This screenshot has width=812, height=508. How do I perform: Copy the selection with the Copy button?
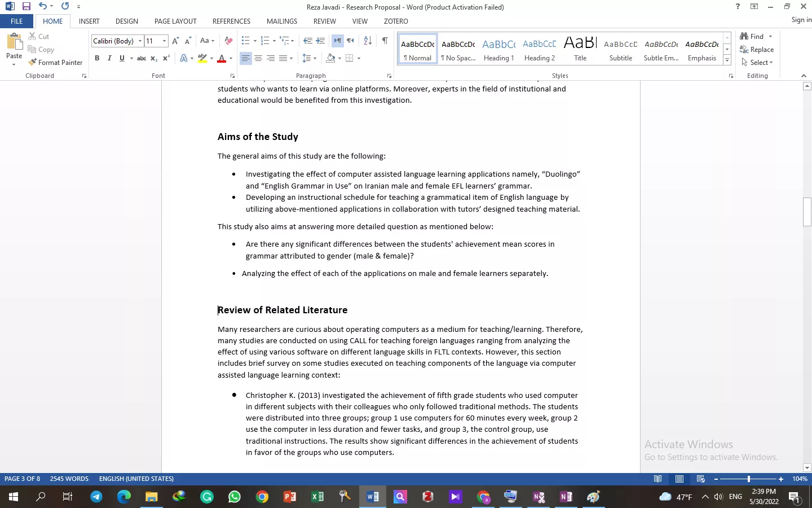pyautogui.click(x=41, y=50)
